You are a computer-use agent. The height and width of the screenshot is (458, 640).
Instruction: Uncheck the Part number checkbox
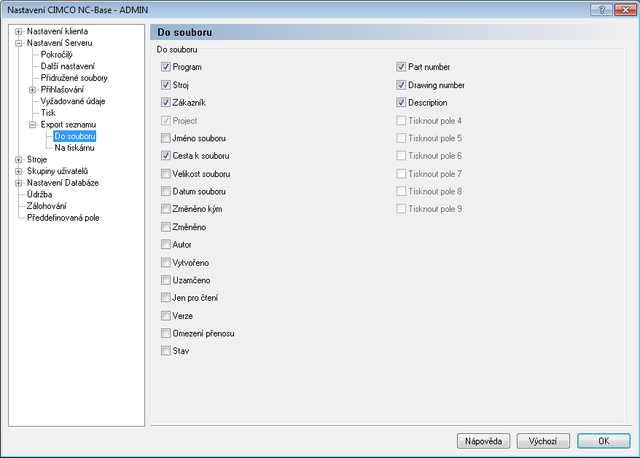click(x=401, y=67)
